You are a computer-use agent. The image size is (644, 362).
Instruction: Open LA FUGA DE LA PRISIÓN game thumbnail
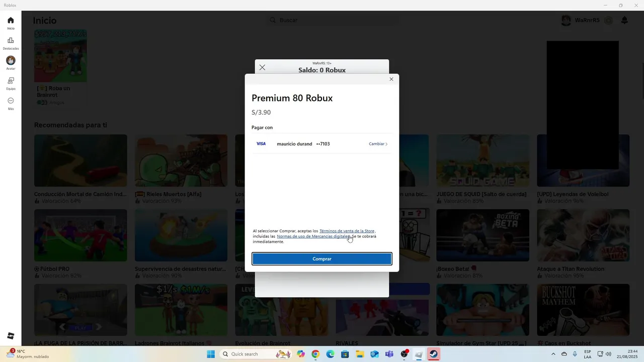click(80, 310)
